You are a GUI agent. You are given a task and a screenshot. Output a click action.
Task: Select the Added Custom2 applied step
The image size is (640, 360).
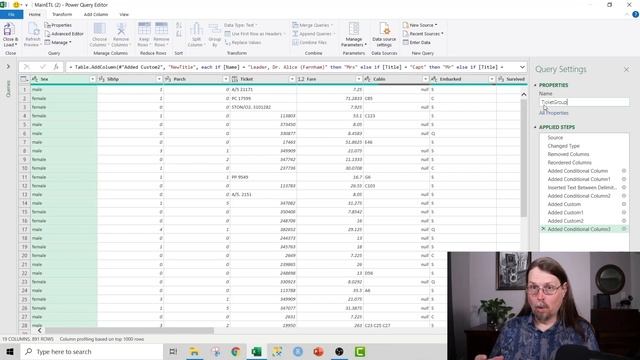565,221
